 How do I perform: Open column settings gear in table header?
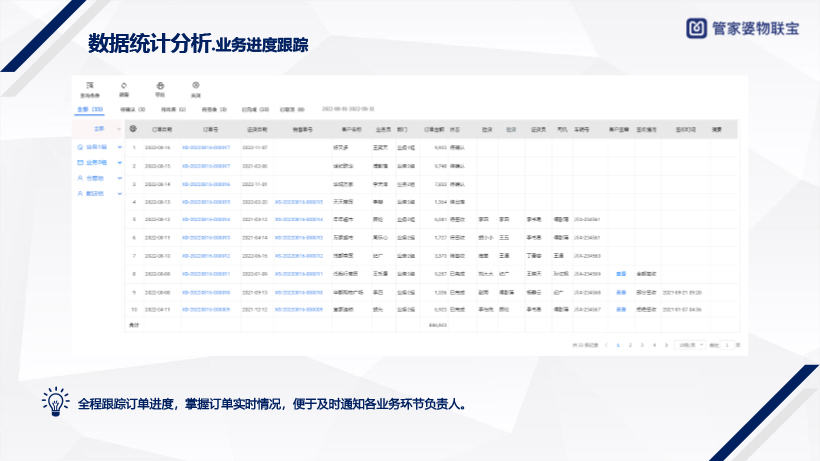(134, 129)
